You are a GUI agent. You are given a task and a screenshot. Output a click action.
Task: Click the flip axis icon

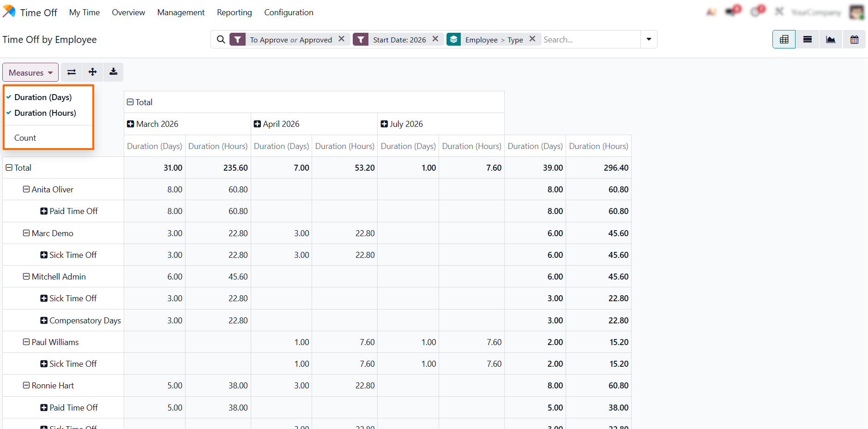click(72, 72)
